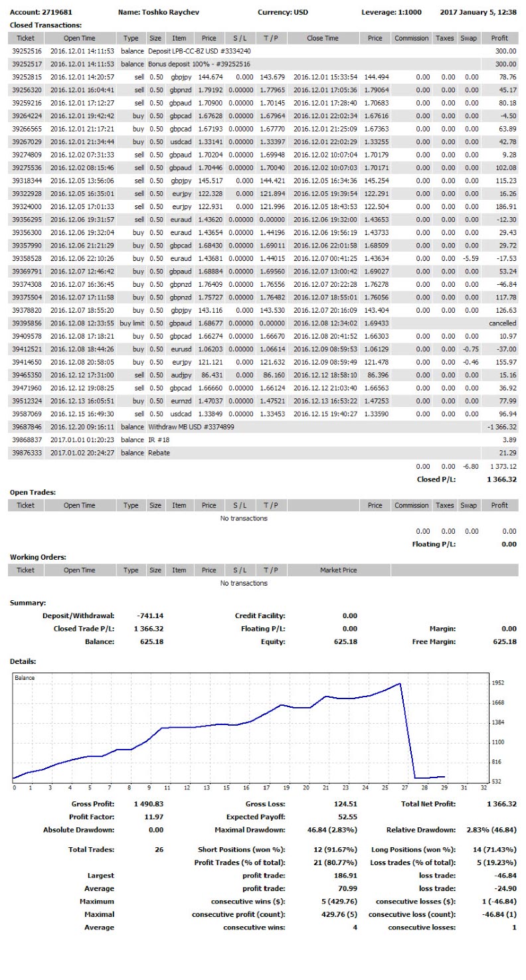Click the Summary Balance value 625.18
This screenshot has width=526, height=980.
(152, 642)
